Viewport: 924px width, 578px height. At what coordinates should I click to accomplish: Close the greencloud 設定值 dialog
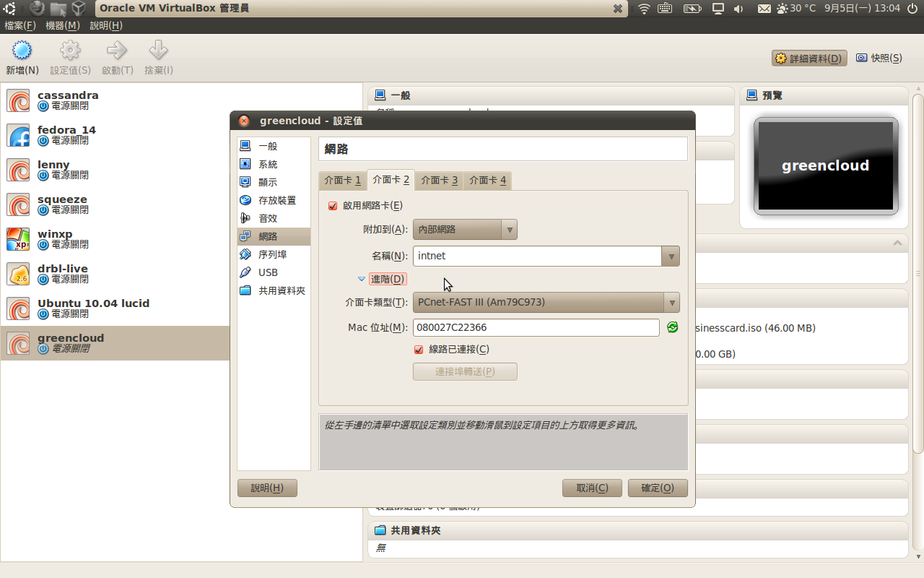coord(244,121)
